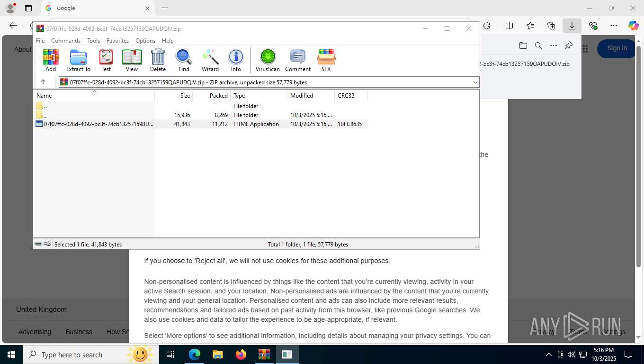
Task: Sort by Packed column header
Action: (x=212, y=95)
